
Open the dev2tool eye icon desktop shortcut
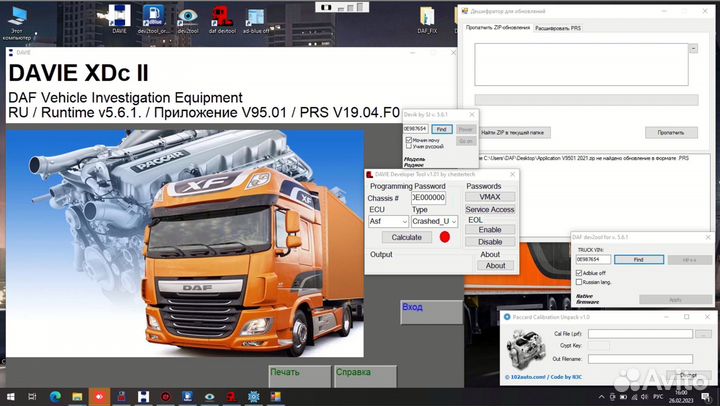click(188, 19)
